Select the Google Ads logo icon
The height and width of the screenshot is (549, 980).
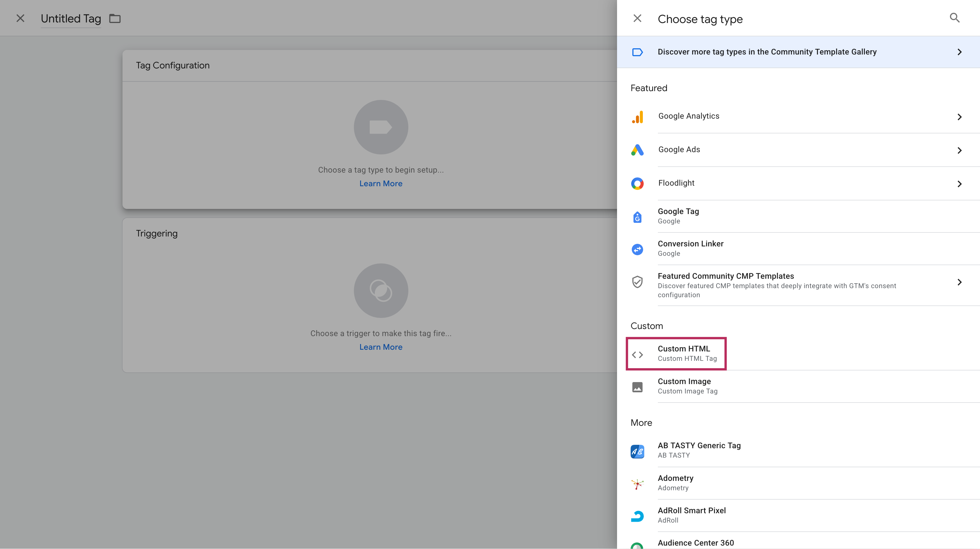click(637, 150)
